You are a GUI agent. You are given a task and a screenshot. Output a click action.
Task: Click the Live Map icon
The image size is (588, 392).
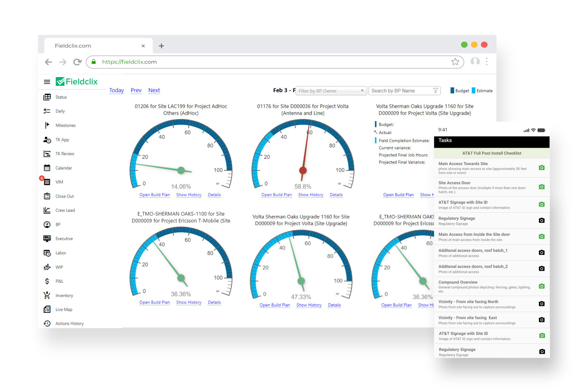47,309
